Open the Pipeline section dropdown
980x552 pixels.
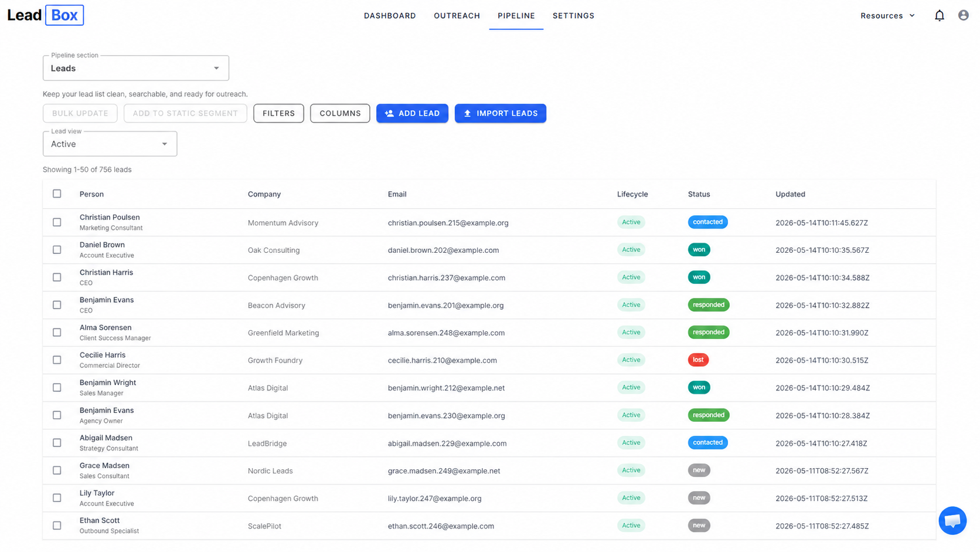pyautogui.click(x=136, y=68)
